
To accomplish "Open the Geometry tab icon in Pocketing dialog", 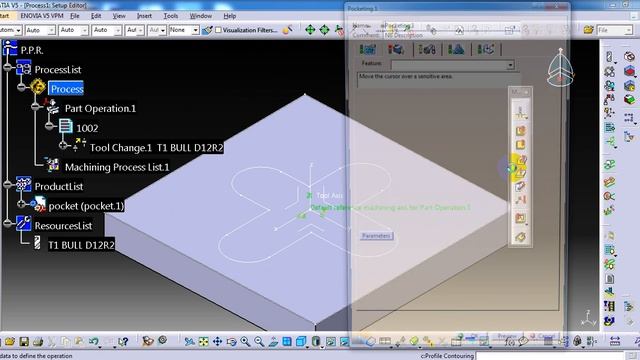I will click(x=396, y=50).
